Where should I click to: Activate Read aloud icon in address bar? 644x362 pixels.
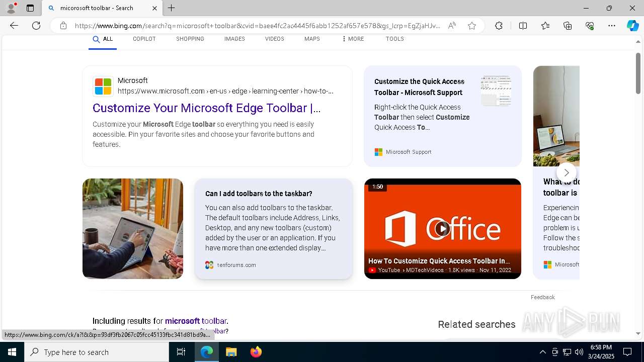click(x=452, y=26)
